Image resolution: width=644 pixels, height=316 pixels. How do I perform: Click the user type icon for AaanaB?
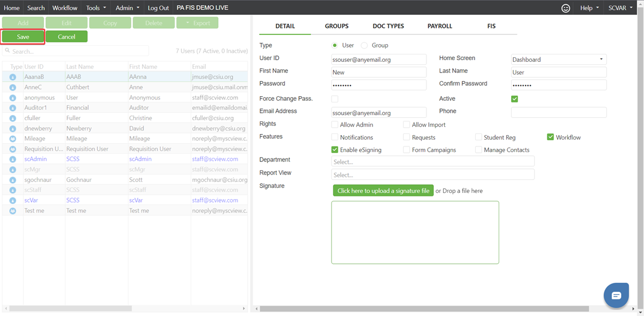(13, 77)
